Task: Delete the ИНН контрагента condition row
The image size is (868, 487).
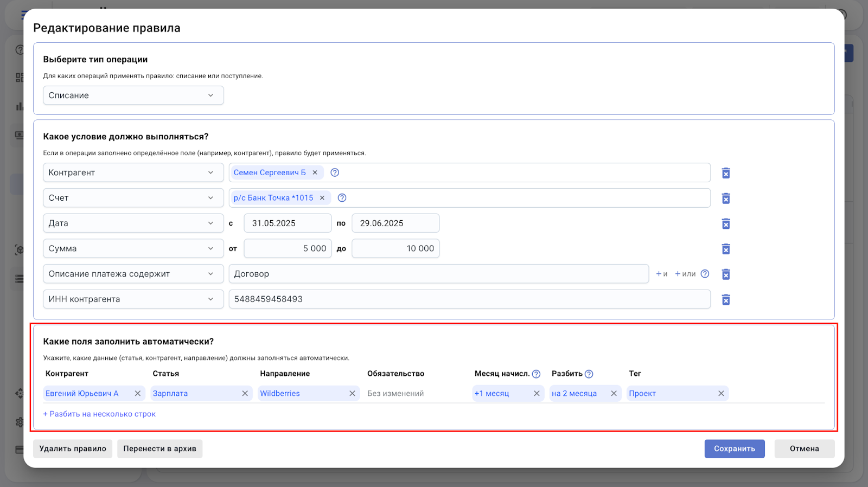Action: point(726,299)
